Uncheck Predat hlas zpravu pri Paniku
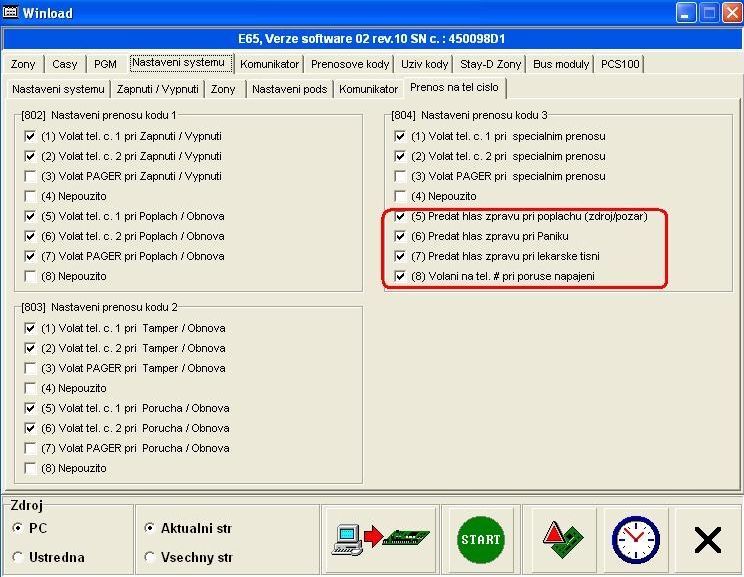The width and height of the screenshot is (744, 577). [x=401, y=236]
